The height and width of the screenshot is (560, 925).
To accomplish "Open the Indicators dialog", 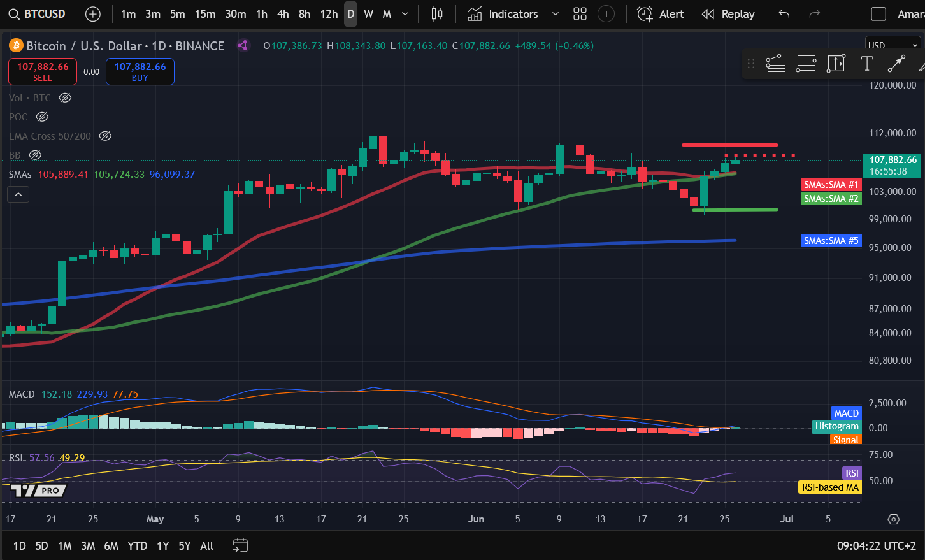I will pos(503,14).
